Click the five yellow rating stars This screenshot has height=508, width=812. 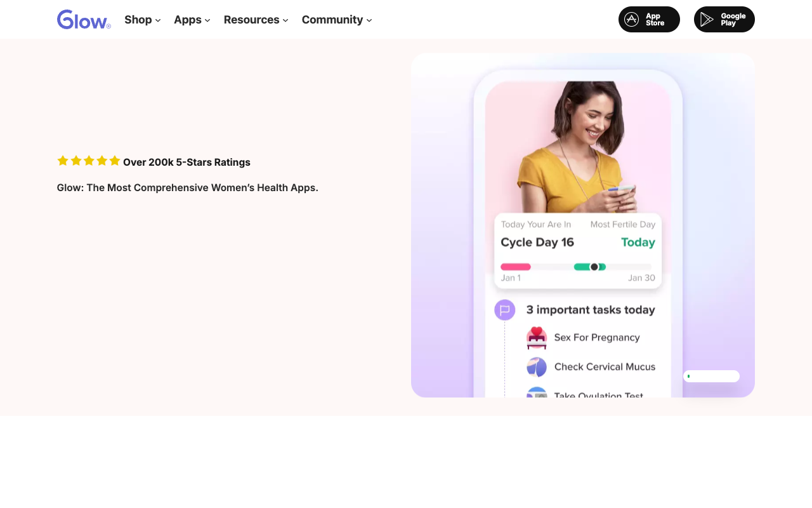point(89,161)
